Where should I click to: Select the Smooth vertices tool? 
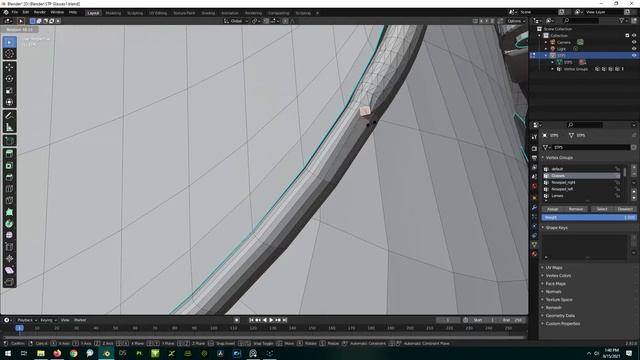pyautogui.click(x=9, y=235)
